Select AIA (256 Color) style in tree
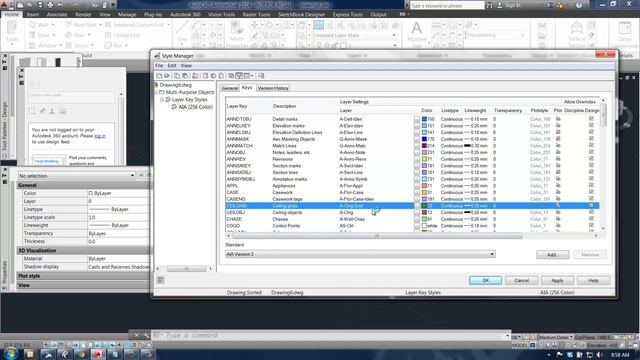Image resolution: width=640 pixels, height=360 pixels. [195, 107]
